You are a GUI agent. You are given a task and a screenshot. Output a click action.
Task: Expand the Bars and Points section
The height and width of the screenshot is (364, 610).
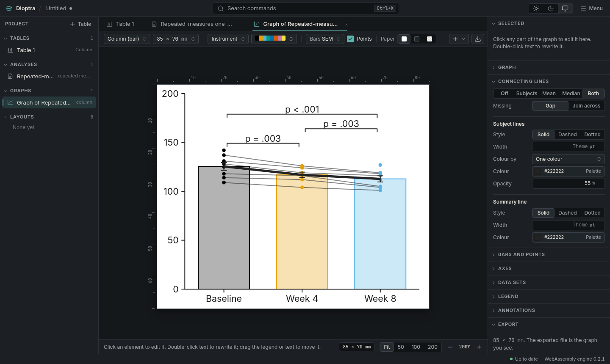click(549, 254)
